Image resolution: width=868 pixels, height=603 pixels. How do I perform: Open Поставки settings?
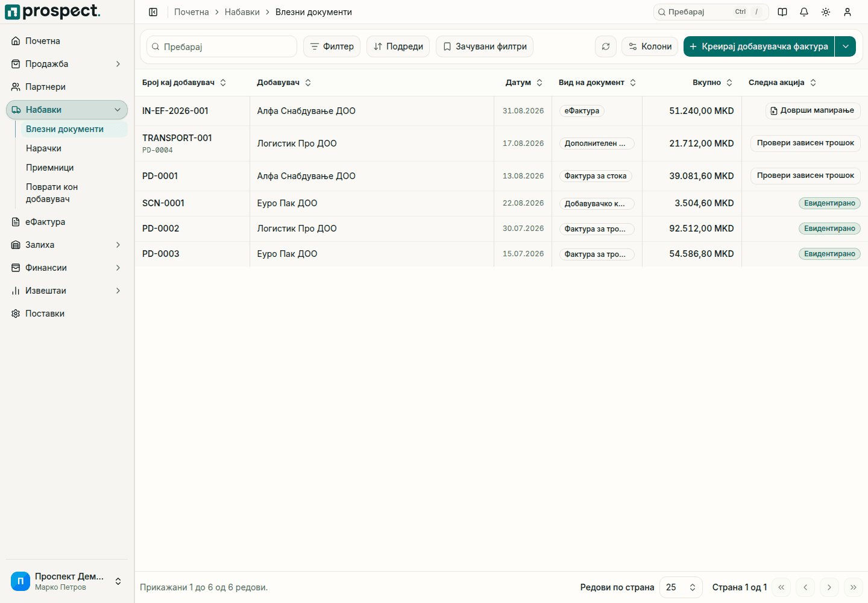pyautogui.click(x=67, y=314)
